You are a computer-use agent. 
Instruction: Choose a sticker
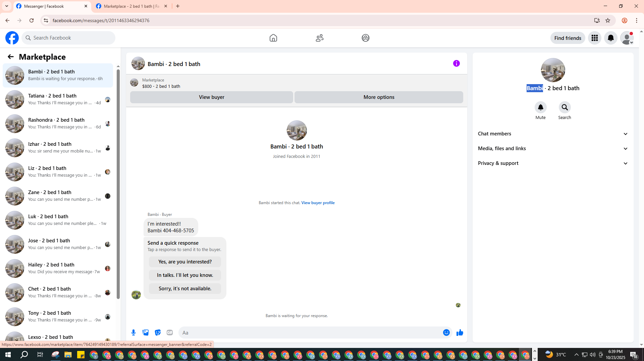tap(158, 333)
